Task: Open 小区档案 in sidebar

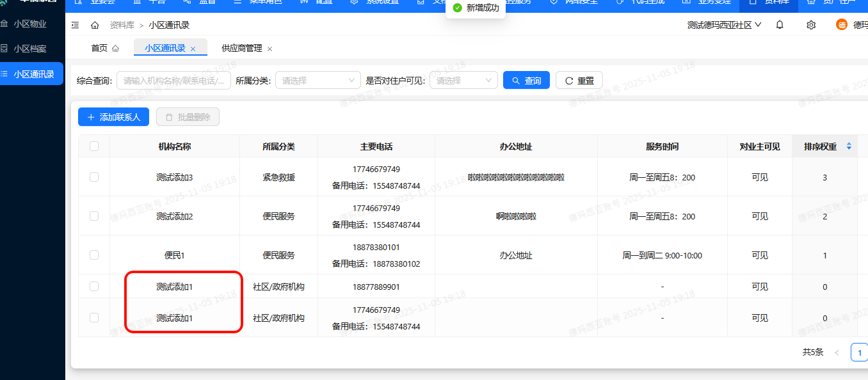Action: pyautogui.click(x=30, y=49)
